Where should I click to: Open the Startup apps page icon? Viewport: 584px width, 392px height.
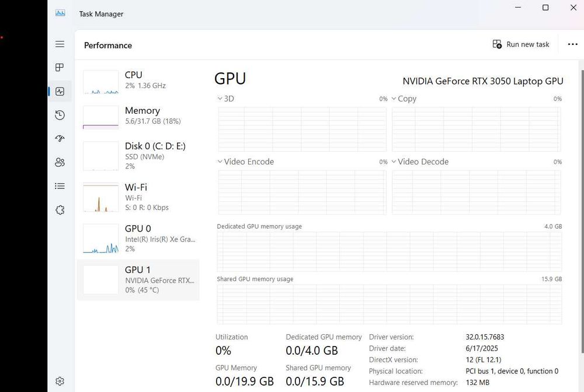(x=60, y=139)
